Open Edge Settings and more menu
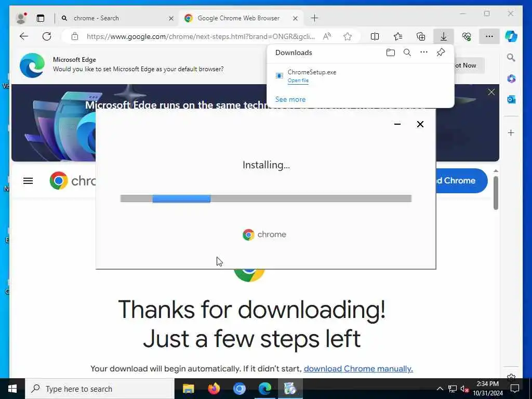This screenshot has width=532, height=399. [489, 36]
